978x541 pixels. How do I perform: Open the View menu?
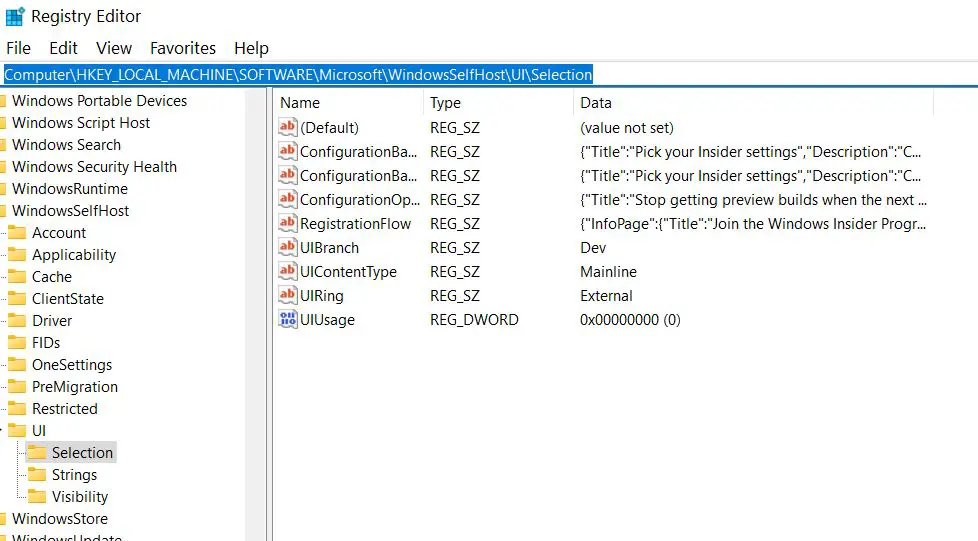(x=114, y=48)
